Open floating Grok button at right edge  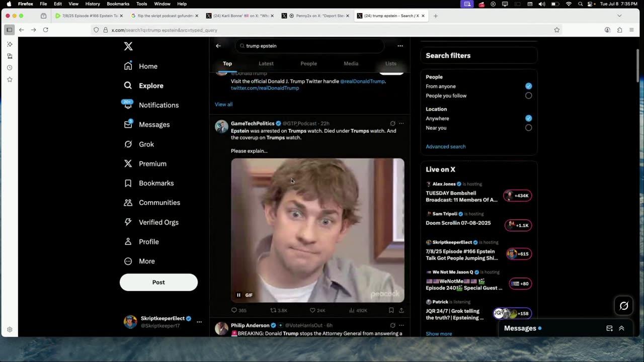(x=624, y=305)
